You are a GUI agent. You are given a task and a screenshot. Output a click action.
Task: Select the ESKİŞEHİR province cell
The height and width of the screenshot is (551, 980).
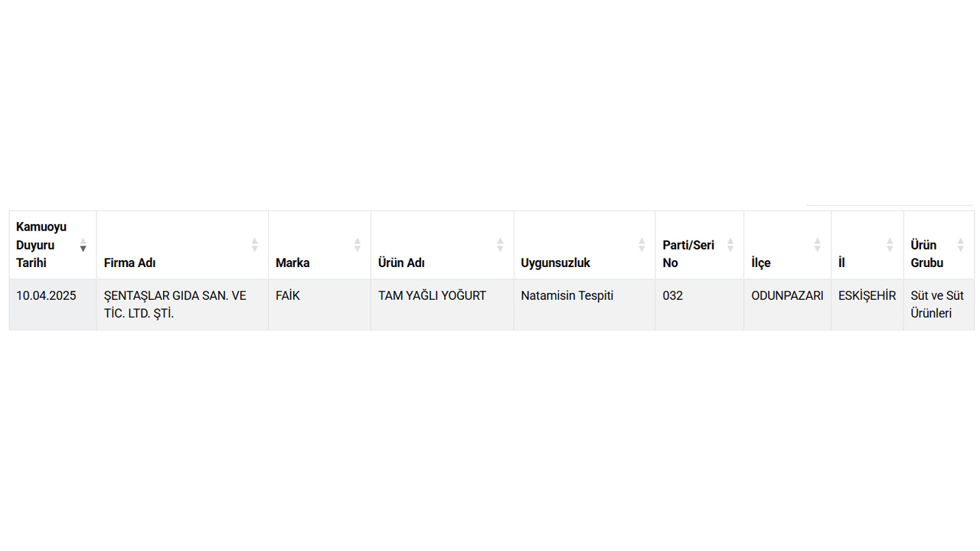pos(867,305)
